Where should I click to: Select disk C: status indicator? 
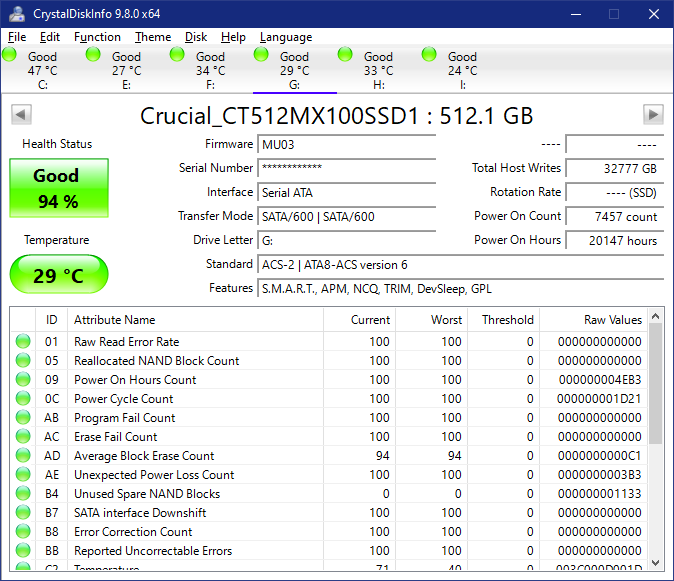9,55
